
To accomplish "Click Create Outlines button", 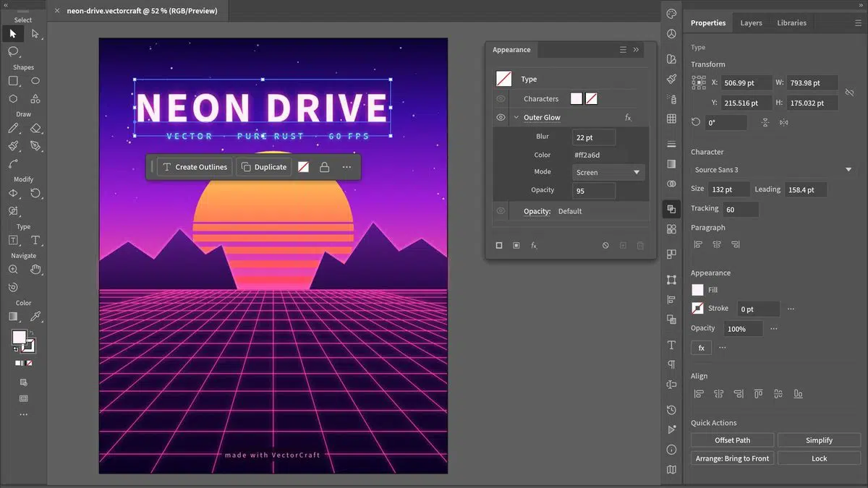I will [195, 167].
